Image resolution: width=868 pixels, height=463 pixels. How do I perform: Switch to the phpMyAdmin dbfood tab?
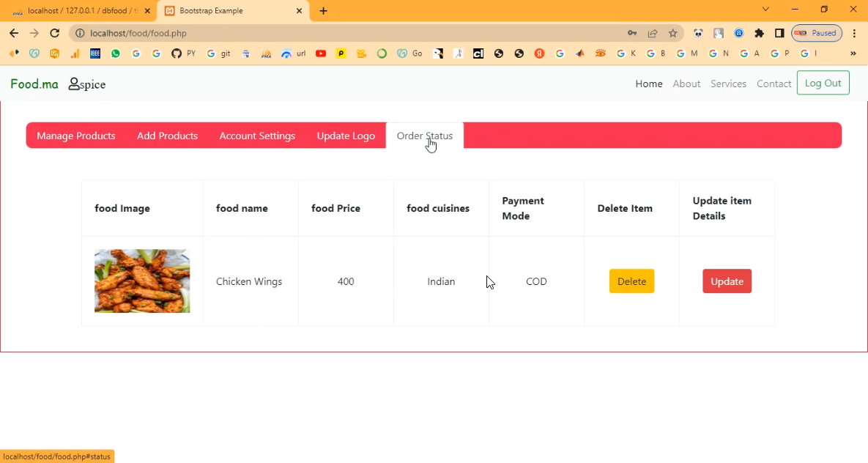click(78, 10)
